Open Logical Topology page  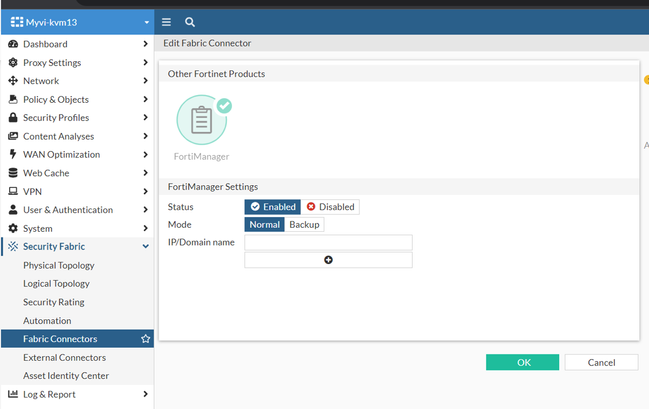click(56, 284)
